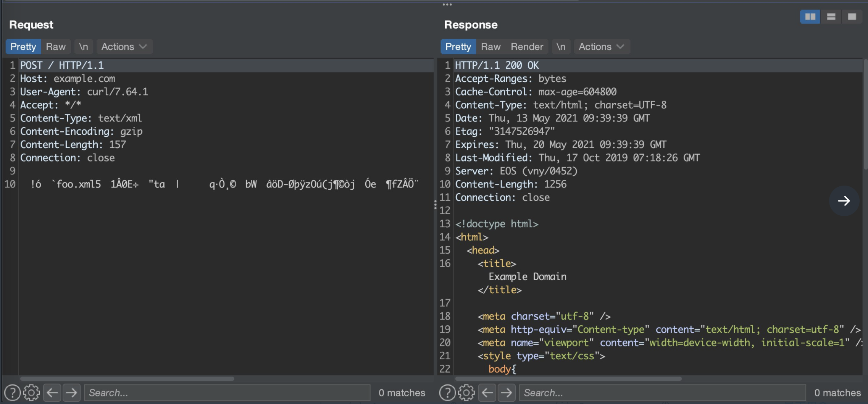
Task: Click 'Server: EOS (vny/0452)' header
Action: 516,171
